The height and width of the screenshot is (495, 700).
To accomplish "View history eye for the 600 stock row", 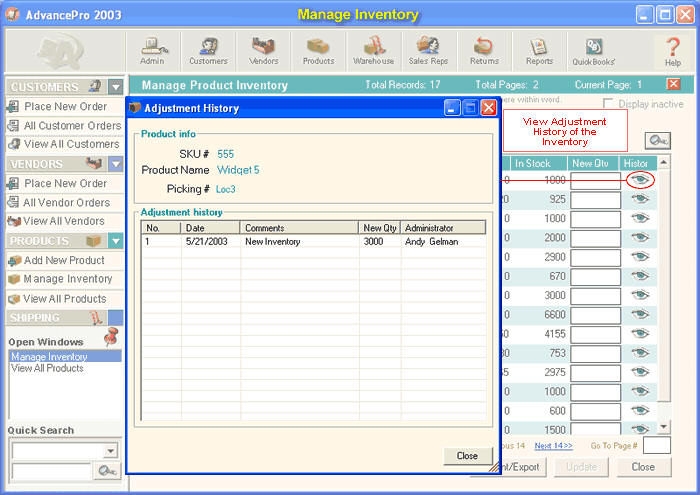I will (x=640, y=410).
